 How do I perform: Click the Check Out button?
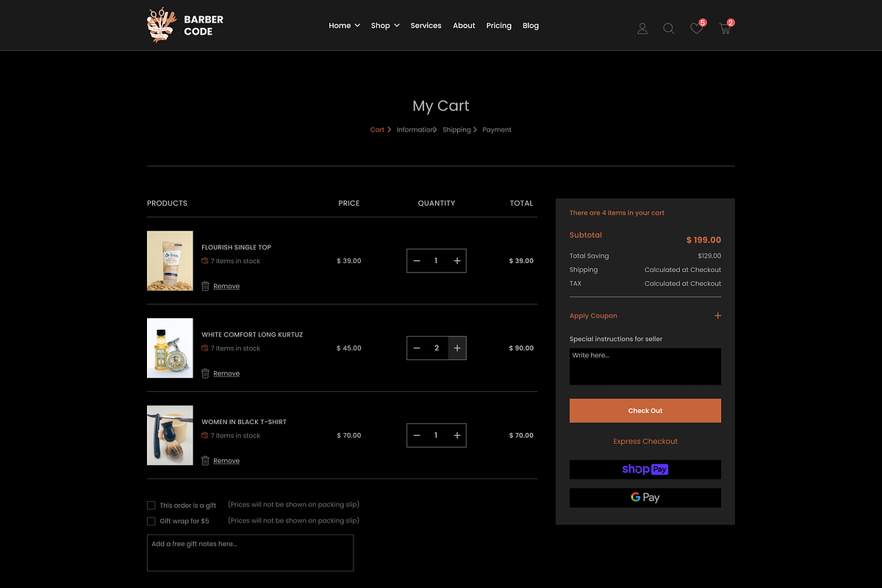point(645,411)
